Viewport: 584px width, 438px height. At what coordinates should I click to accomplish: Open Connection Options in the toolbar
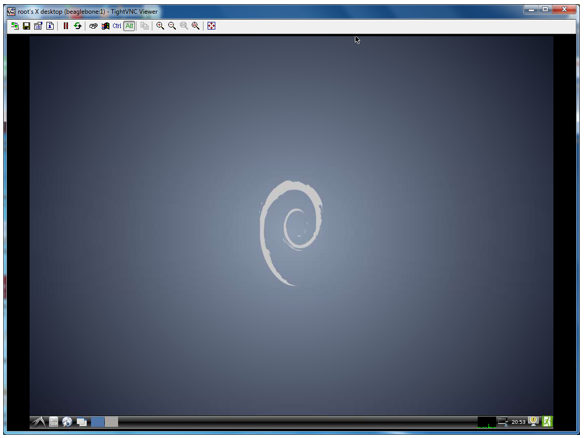(x=38, y=26)
